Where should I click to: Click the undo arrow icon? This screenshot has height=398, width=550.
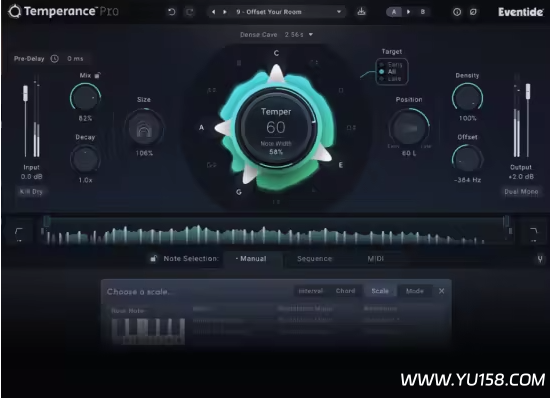coord(172,12)
